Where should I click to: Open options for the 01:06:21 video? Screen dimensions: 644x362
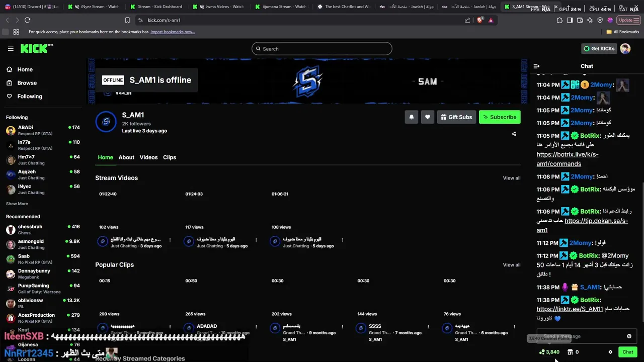pos(342,240)
